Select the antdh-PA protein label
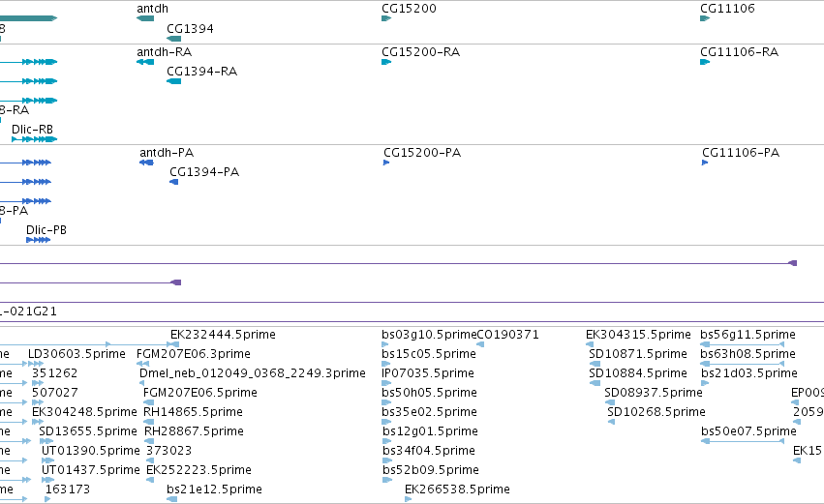The width and height of the screenshot is (824, 504). pos(167,153)
